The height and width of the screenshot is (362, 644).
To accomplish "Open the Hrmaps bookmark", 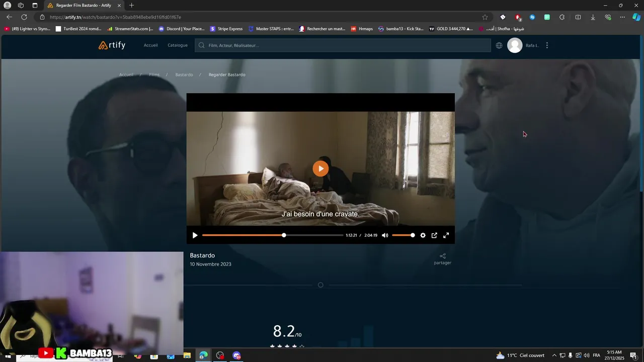I will click(362, 29).
